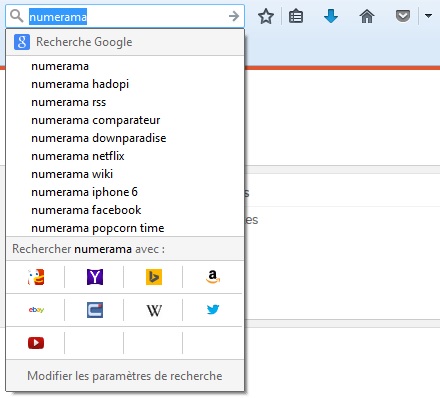This screenshot has width=440, height=398.
Task: Open the Downloads arrow icon
Action: [331, 16]
